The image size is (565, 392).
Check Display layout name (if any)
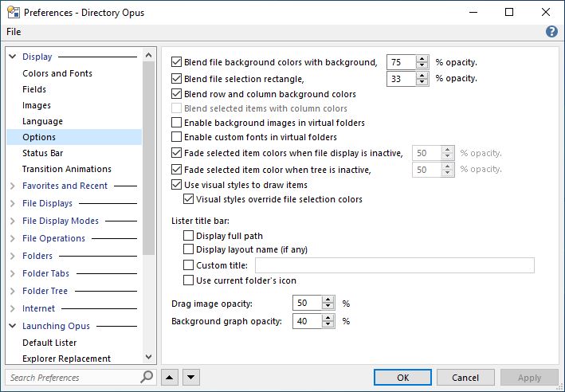pos(188,249)
